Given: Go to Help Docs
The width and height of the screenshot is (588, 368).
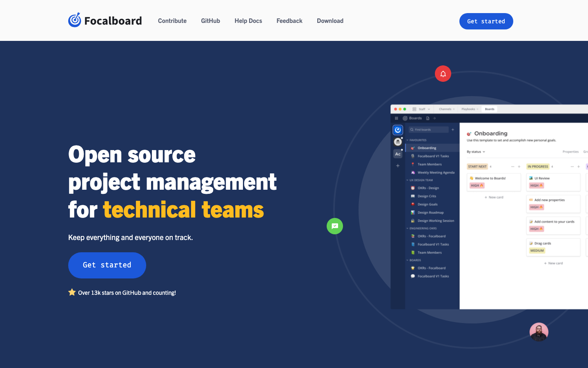Looking at the screenshot, I should click(x=248, y=21).
